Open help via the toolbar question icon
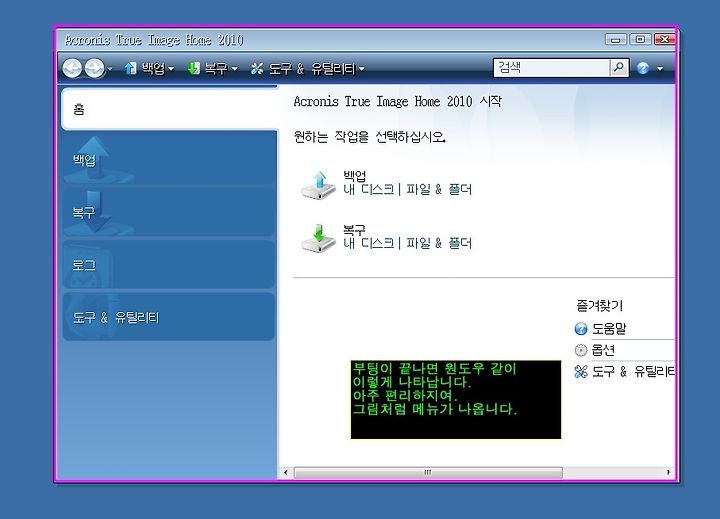 tap(643, 68)
